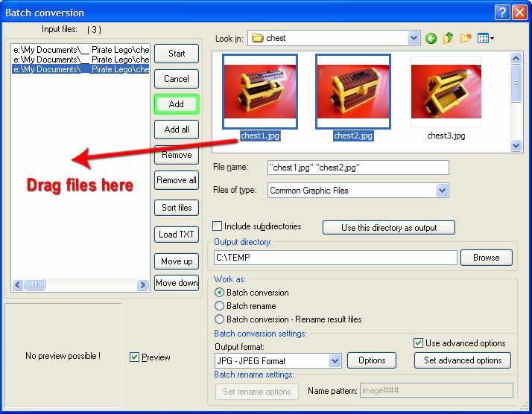The image size is (532, 414).
Task: Click the Load TXT button
Action: click(177, 235)
